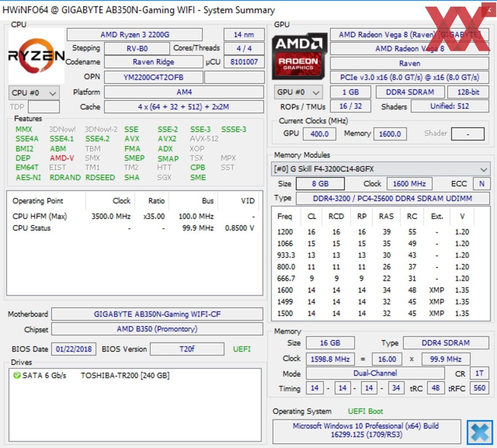The height and width of the screenshot is (448, 497).
Task: Click the Ryzen CPU logo
Action: pyautogui.click(x=37, y=56)
